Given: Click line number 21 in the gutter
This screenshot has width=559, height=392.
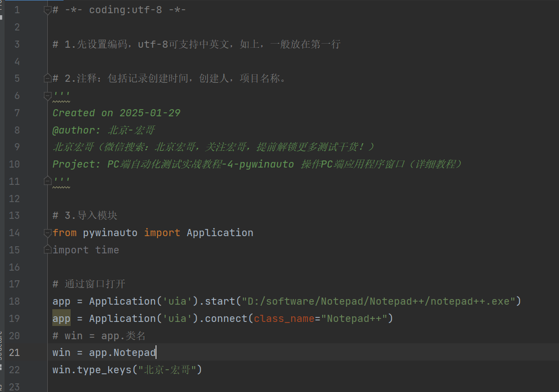Looking at the screenshot, I should coord(14,353).
